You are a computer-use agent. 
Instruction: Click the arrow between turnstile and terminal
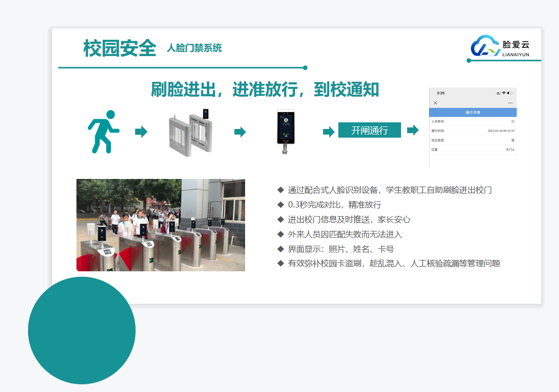[240, 132]
